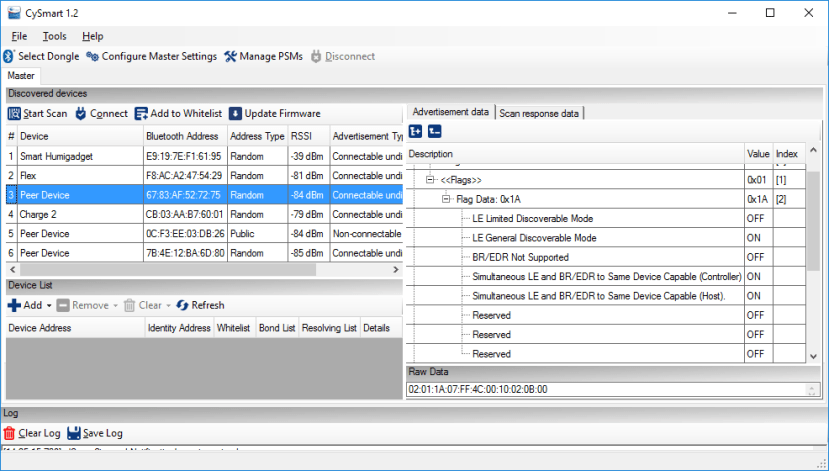Select Smart Humigadget device row
Image resolution: width=829 pixels, height=471 pixels.
pyautogui.click(x=204, y=156)
